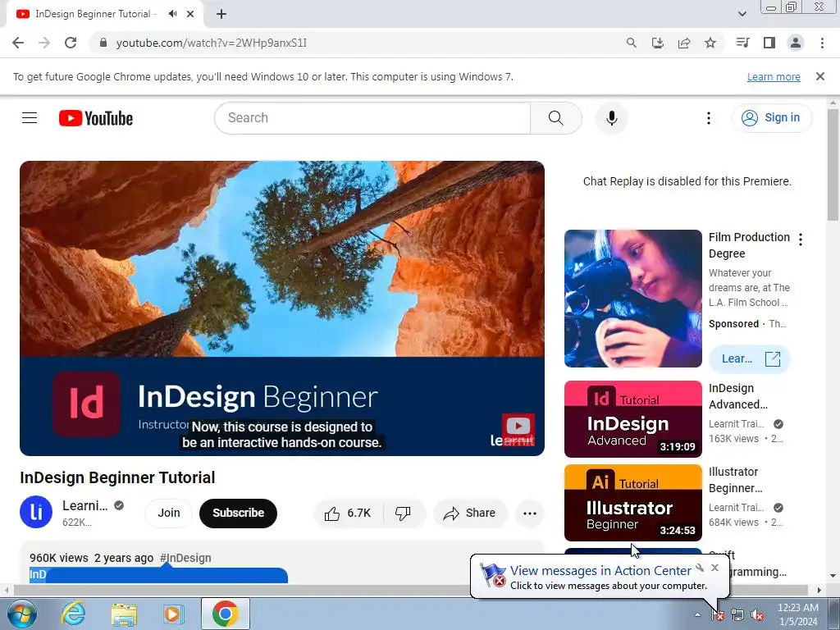The height and width of the screenshot is (630, 840).
Task: Open Illustrator Beginner tutorial thumbnail
Action: (633, 503)
